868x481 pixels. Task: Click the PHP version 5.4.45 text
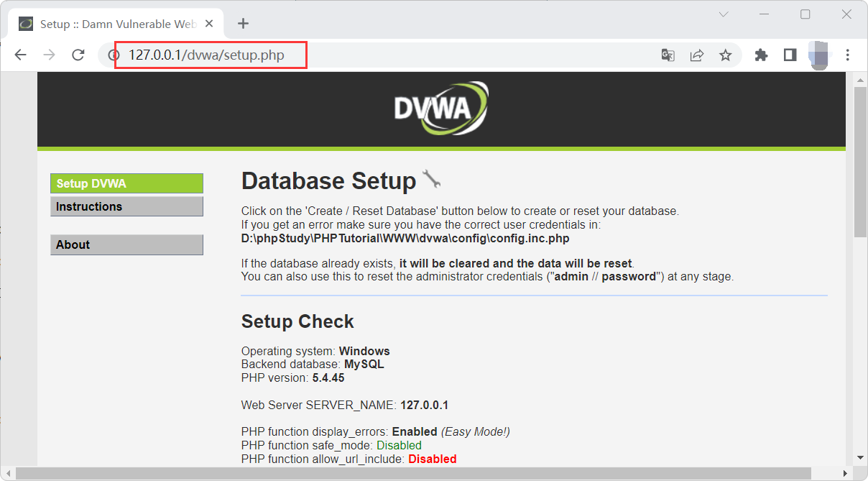(x=292, y=377)
